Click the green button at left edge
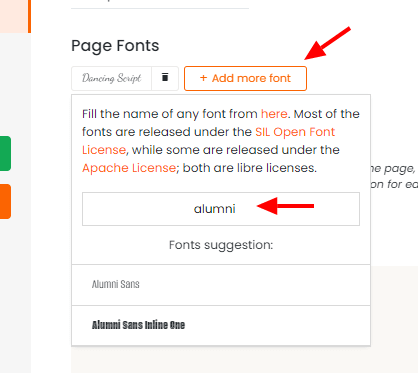This screenshot has height=373, width=418. (x=5, y=153)
